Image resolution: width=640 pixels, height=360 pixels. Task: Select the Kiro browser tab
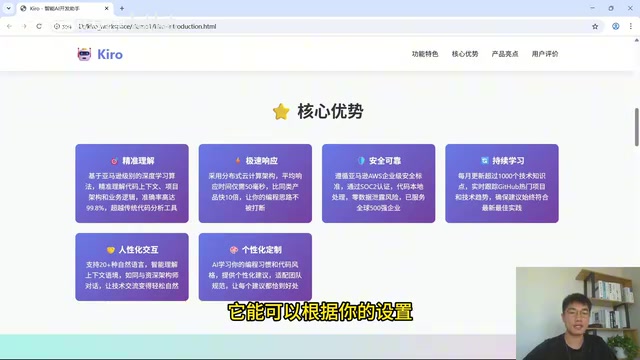pyautogui.click(x=63, y=9)
